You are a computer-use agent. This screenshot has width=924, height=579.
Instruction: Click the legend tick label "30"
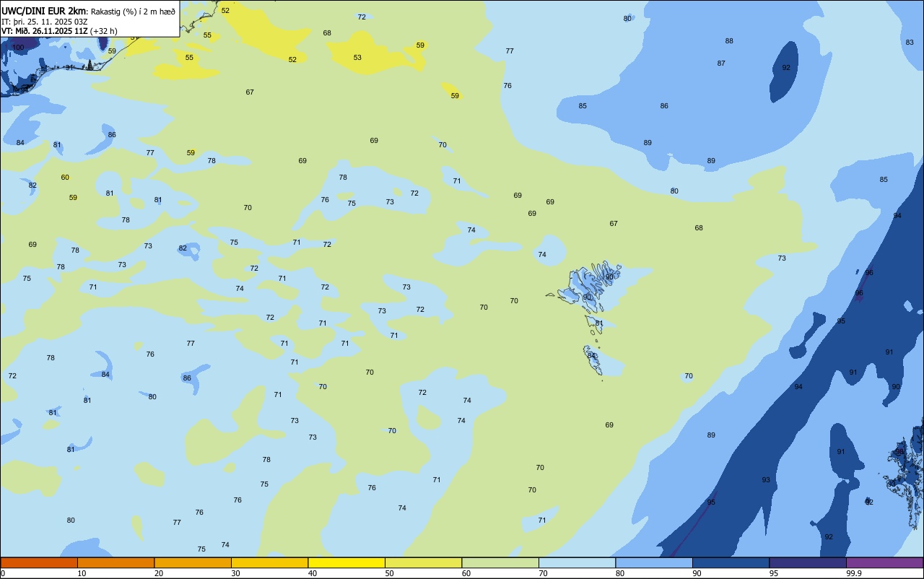pos(235,573)
